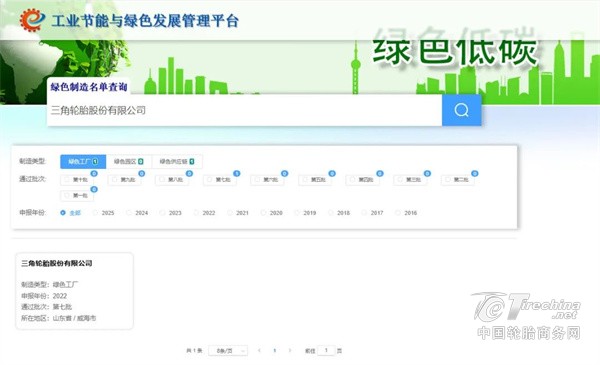Screen dimensions: 600x365
Task: Click the 所在地区 山东省 / 威海市 text in the card
Action: point(59,318)
